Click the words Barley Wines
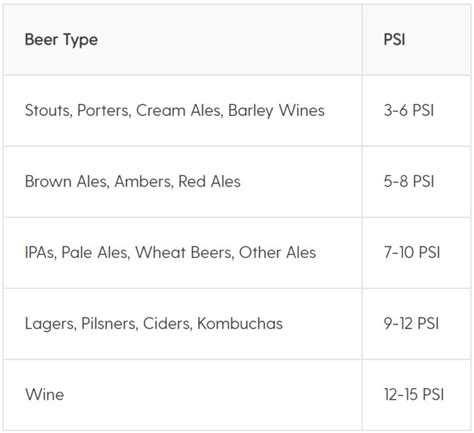Viewport: 474px width, 433px height. pos(276,111)
